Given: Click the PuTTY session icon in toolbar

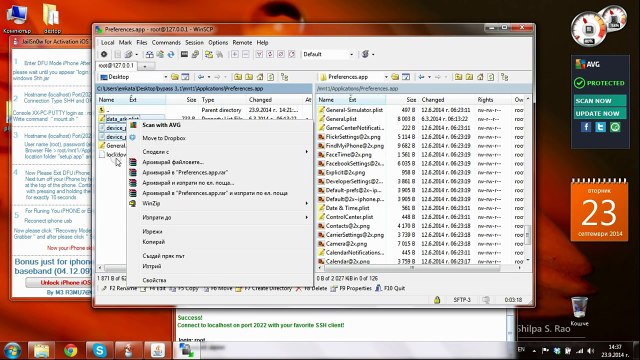Looking at the screenshot, I should point(195,54).
